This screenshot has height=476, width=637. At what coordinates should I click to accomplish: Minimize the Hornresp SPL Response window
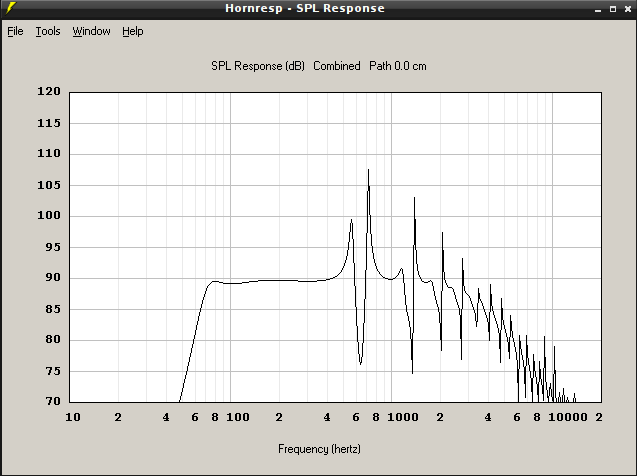tap(598, 9)
